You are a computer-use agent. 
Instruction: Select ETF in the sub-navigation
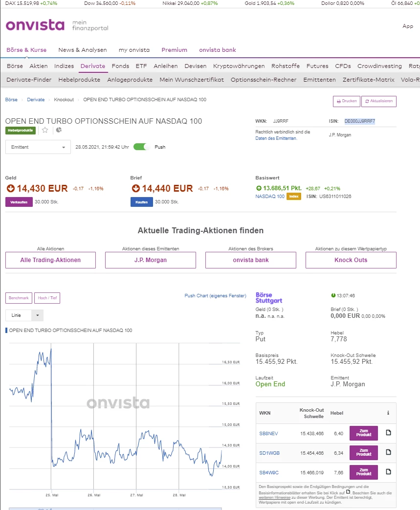click(141, 66)
